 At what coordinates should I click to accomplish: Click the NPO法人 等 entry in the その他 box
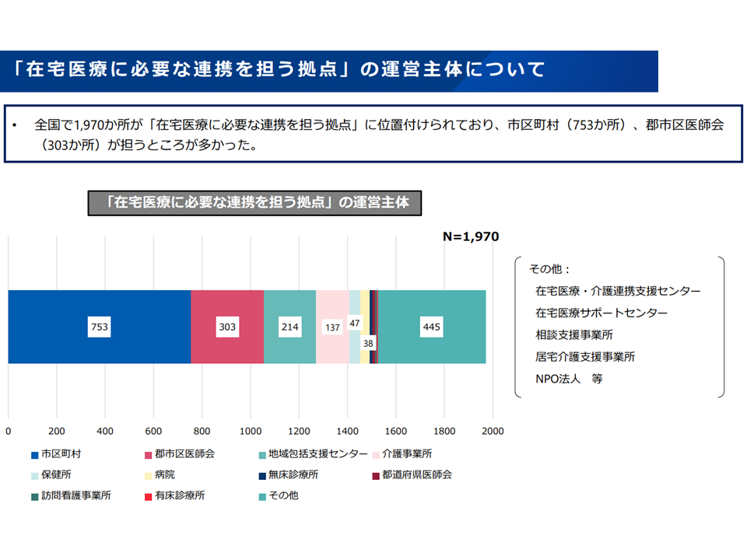pos(569,380)
